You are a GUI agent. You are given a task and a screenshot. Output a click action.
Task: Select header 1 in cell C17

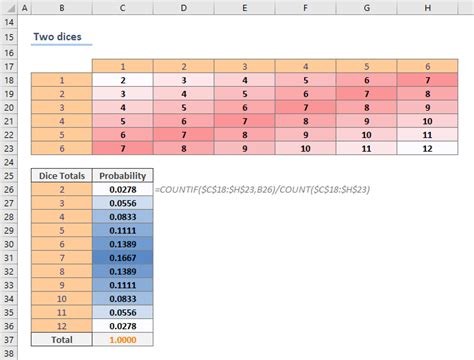click(x=123, y=66)
